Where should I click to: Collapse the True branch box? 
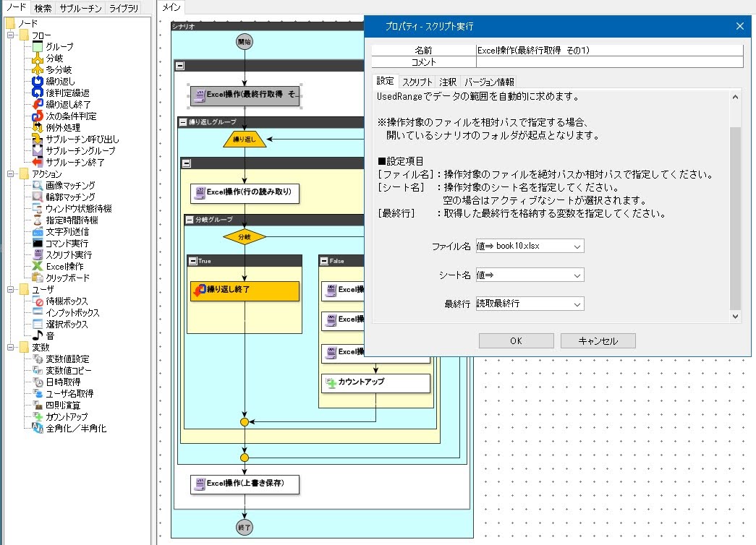pos(193,261)
